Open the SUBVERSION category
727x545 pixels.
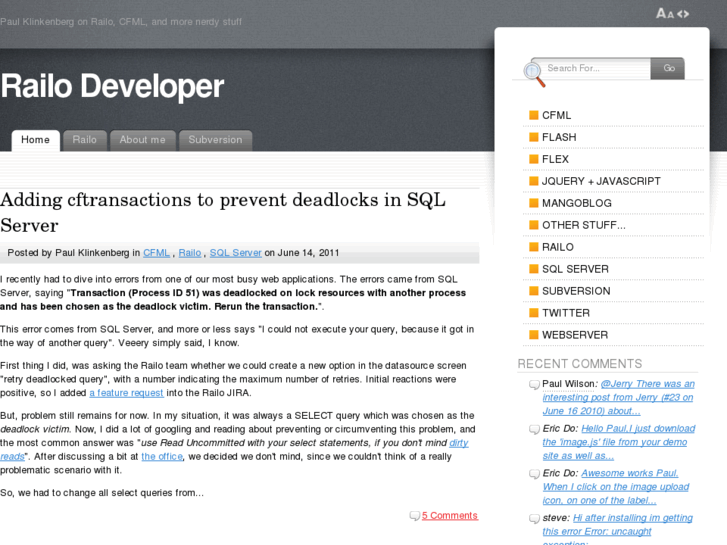pyautogui.click(x=576, y=291)
